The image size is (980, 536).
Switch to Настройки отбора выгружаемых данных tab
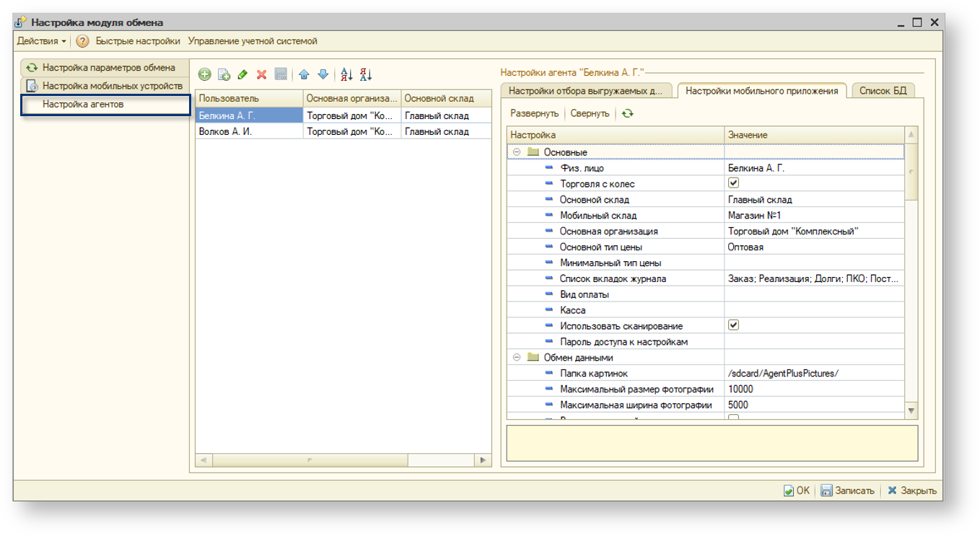coord(586,91)
